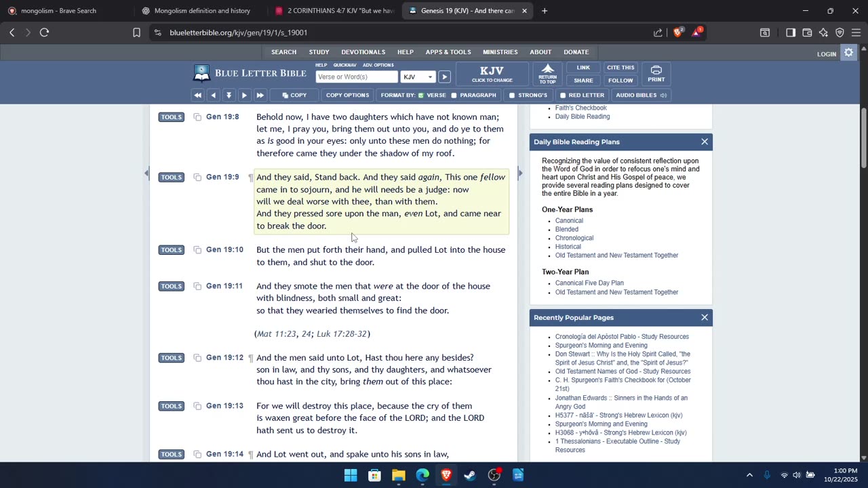The image size is (868, 488).
Task: Open Tools for Gen 19:11
Action: (x=172, y=287)
